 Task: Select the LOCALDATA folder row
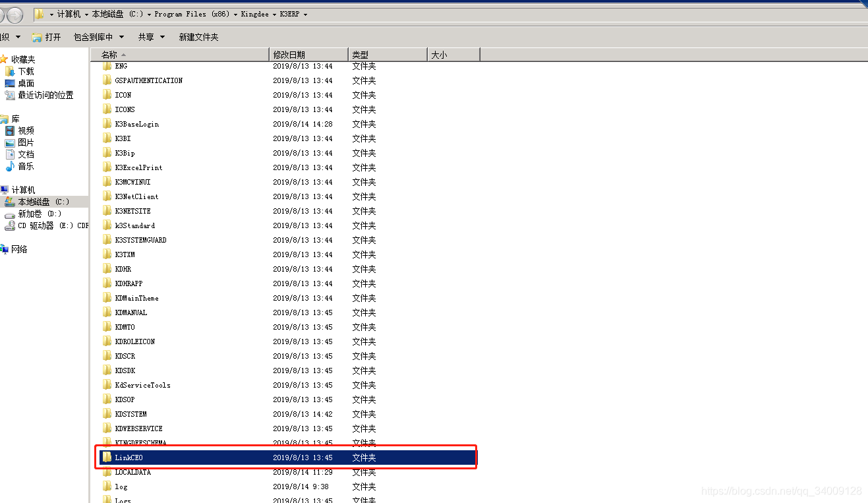point(287,472)
